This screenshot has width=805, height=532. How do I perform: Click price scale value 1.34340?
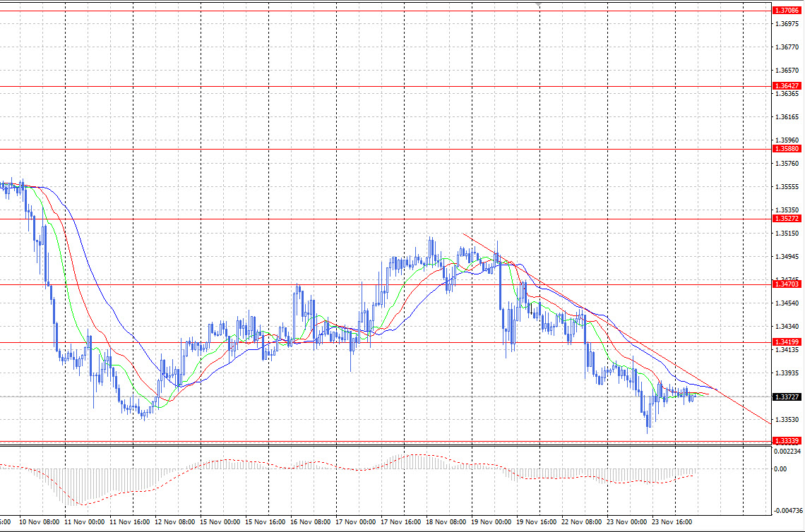click(x=787, y=326)
